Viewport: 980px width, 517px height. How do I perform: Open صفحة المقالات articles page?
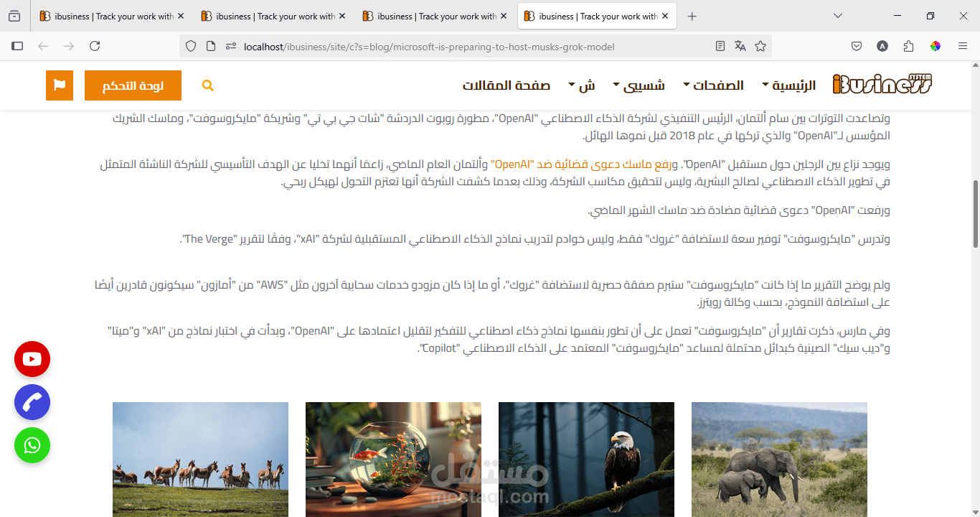(x=507, y=85)
